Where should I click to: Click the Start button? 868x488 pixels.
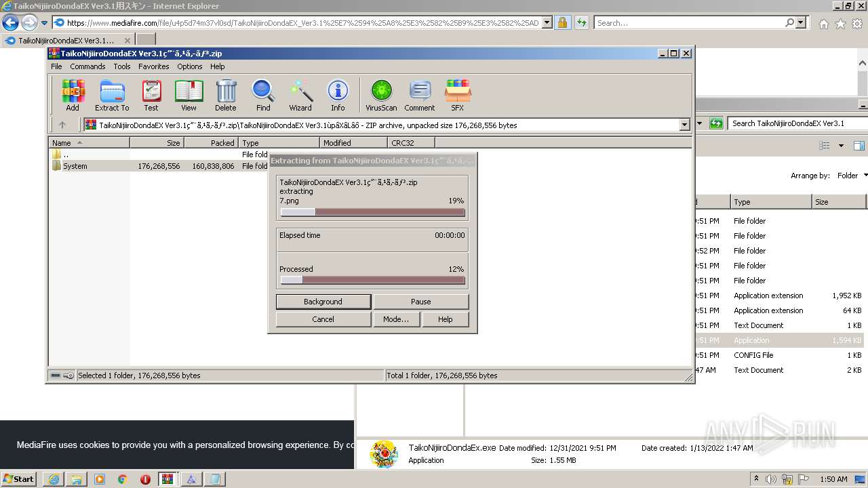pos(19,479)
